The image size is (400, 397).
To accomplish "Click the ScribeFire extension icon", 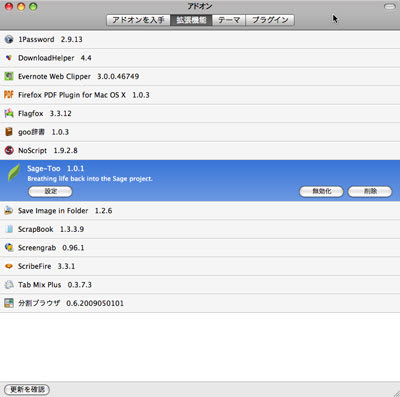I will 9,266.
